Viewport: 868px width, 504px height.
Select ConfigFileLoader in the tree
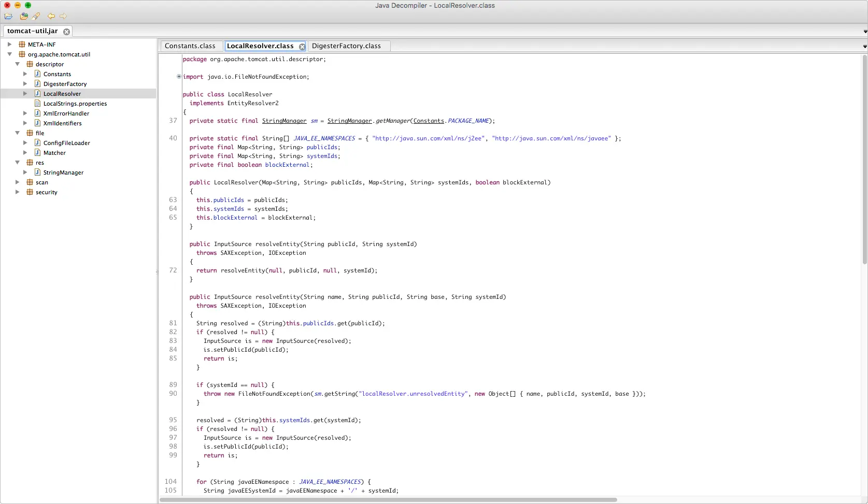(67, 143)
